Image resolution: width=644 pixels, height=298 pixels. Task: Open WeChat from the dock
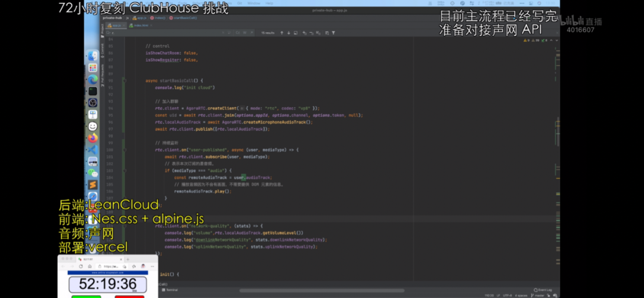click(93, 173)
